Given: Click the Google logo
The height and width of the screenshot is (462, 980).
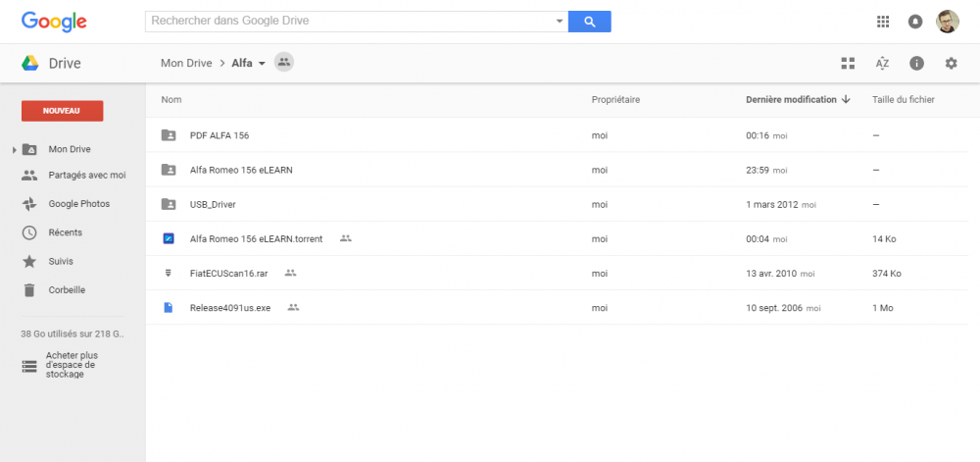Looking at the screenshot, I should click(54, 22).
